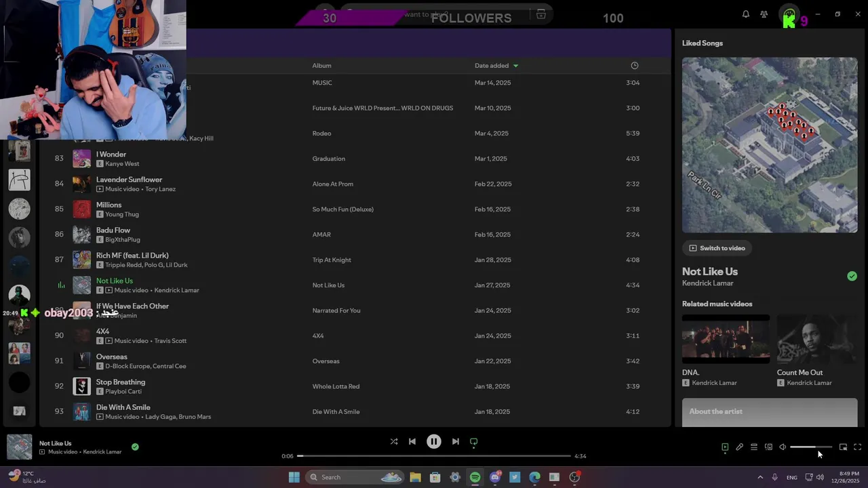
Task: Skip to the next track
Action: coord(456,441)
